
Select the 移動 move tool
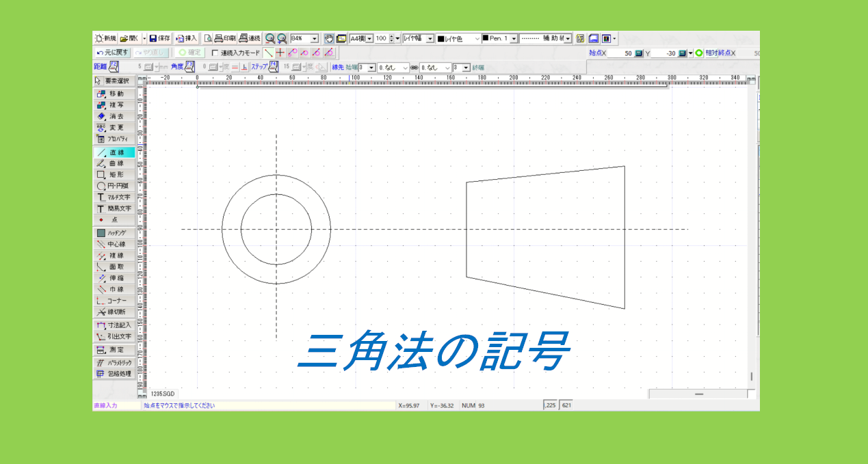[x=113, y=94]
